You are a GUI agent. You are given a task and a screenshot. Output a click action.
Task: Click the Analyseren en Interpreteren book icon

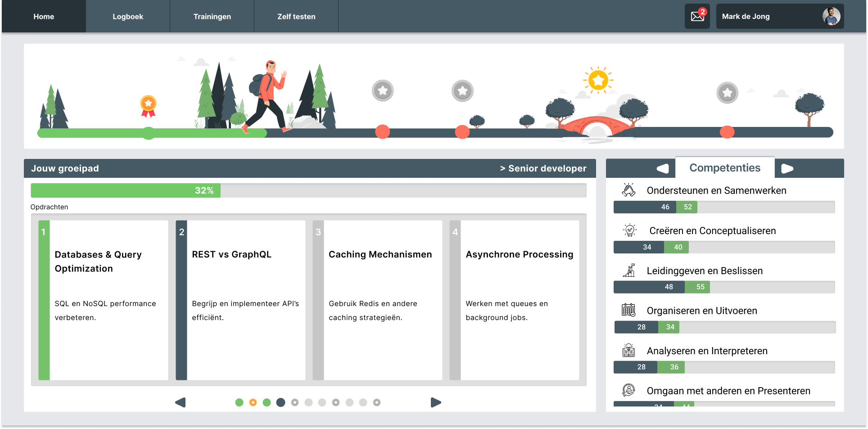click(x=628, y=350)
